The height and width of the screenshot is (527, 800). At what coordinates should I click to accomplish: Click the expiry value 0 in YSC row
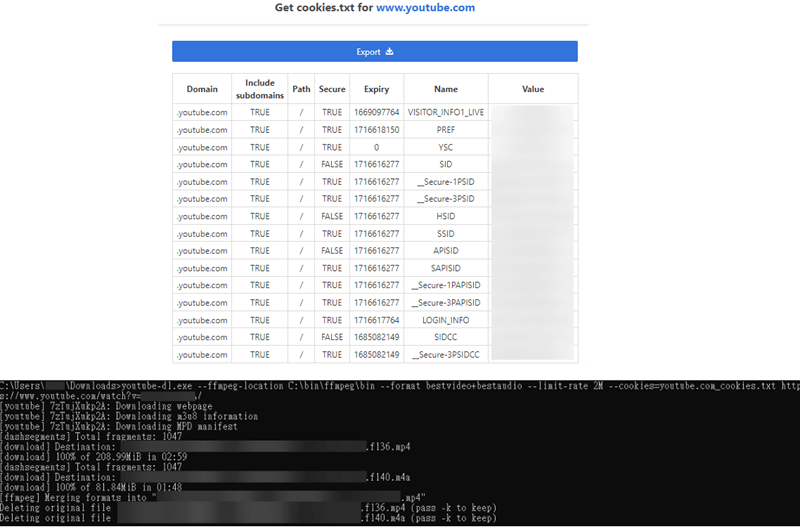pos(377,147)
